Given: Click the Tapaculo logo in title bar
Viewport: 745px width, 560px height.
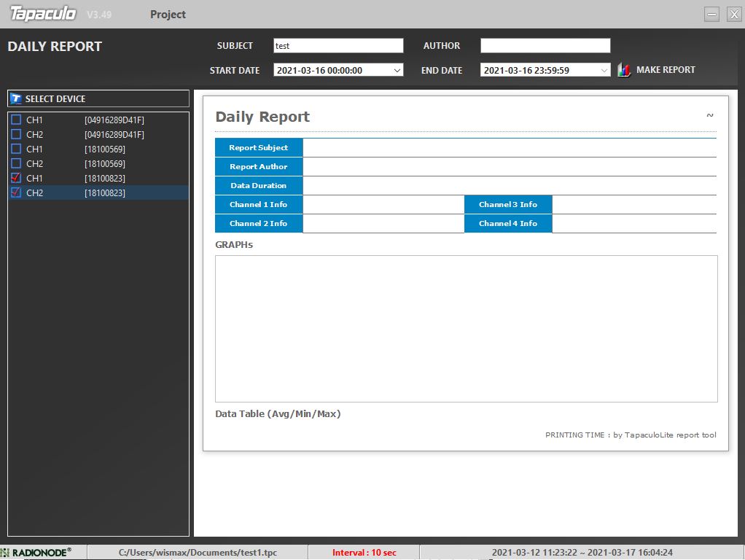Looking at the screenshot, I should point(43,13).
